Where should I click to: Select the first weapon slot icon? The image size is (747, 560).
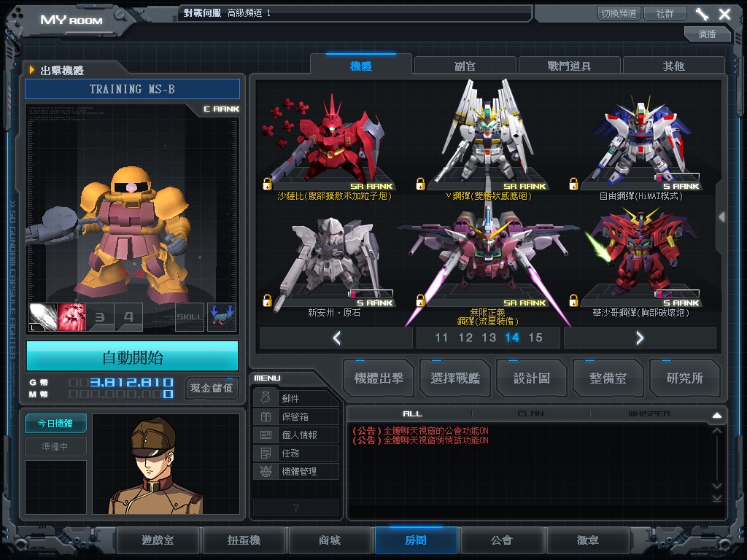(x=43, y=317)
